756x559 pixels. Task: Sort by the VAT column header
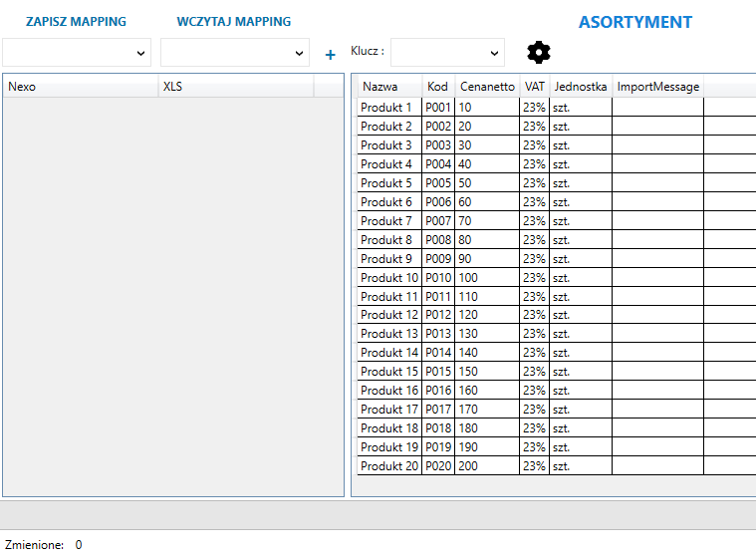(534, 87)
